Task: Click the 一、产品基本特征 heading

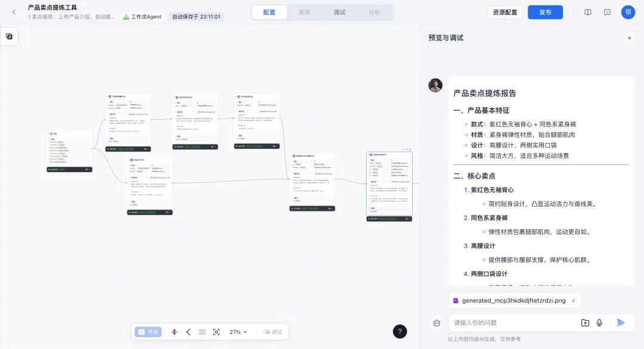Action: (x=481, y=110)
